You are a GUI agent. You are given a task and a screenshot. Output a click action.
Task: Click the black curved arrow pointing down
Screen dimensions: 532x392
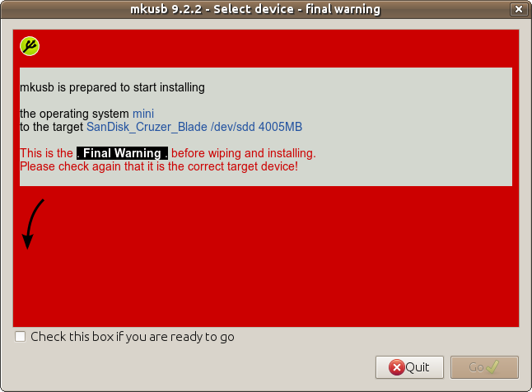tap(33, 224)
